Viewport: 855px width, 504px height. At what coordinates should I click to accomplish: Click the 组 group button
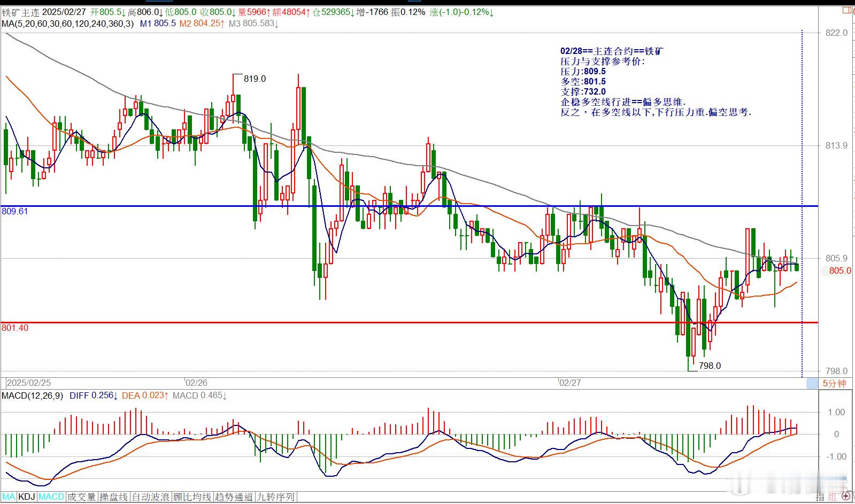pos(831,497)
